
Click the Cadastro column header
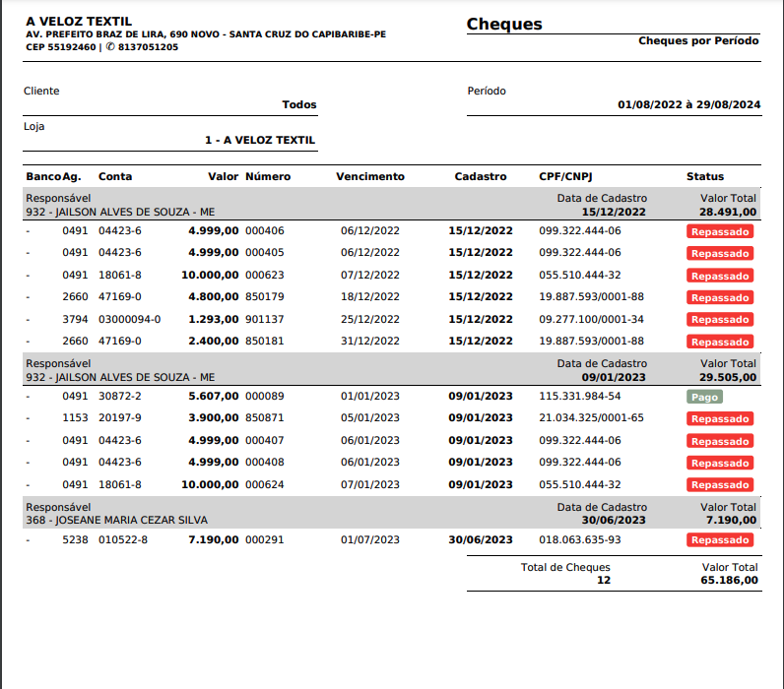(481, 177)
